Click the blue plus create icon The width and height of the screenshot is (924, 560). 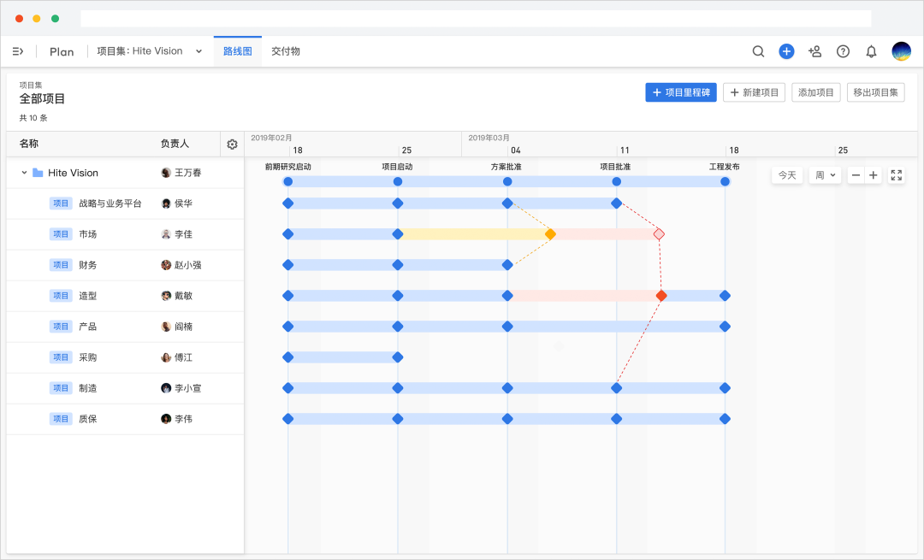pyautogui.click(x=786, y=51)
